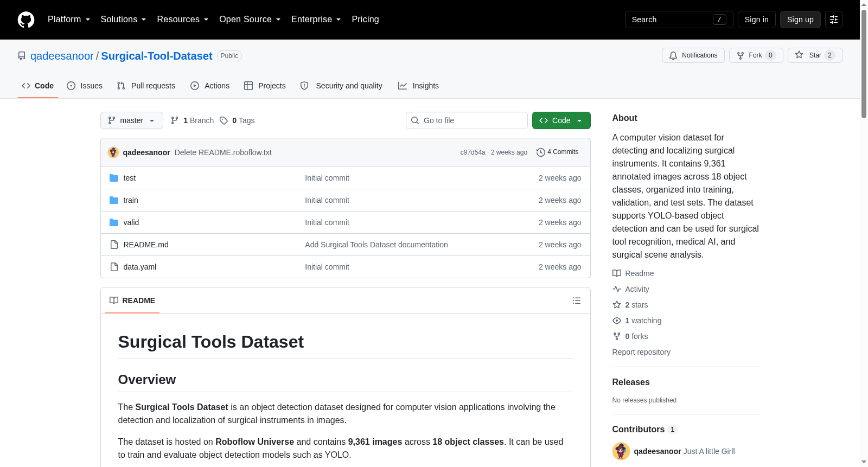
Task: View the 2 stars link
Action: (630, 305)
